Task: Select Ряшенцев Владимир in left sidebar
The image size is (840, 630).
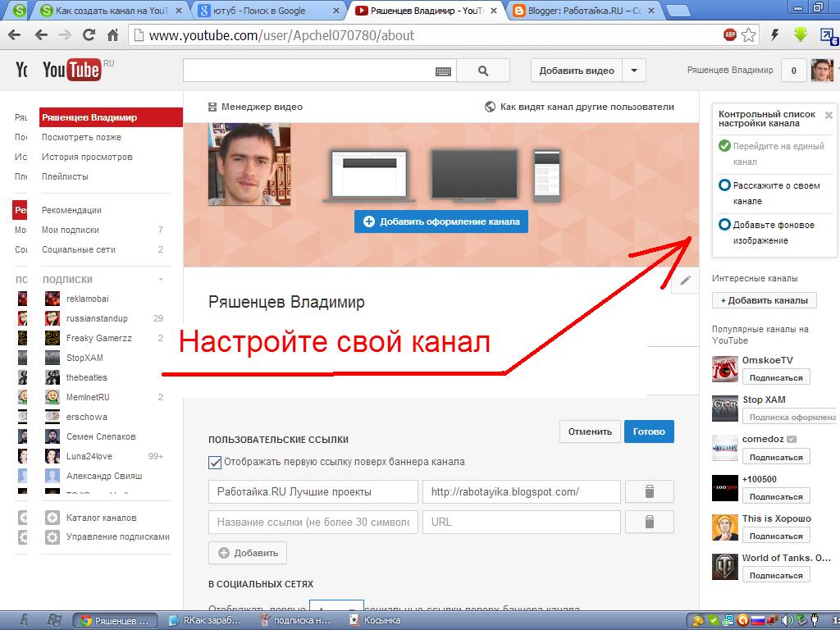Action: [x=111, y=117]
